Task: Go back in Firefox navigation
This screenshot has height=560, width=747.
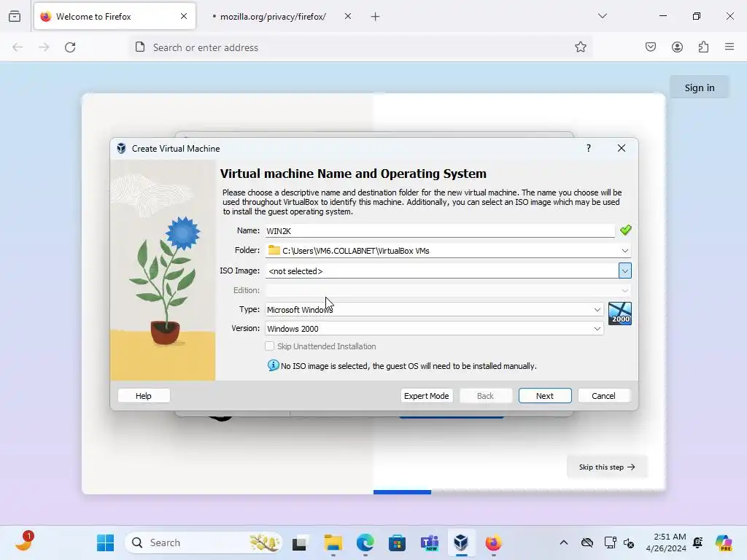Action: pyautogui.click(x=18, y=47)
